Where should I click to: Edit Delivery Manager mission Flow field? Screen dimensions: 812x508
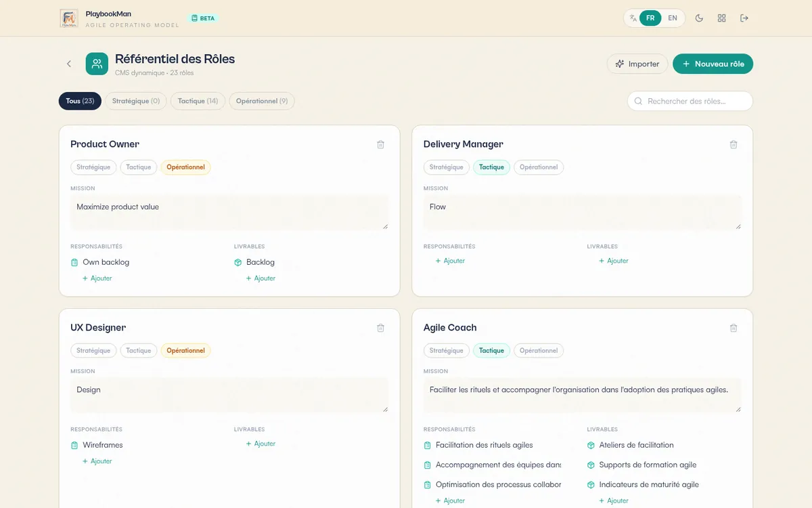(583, 213)
